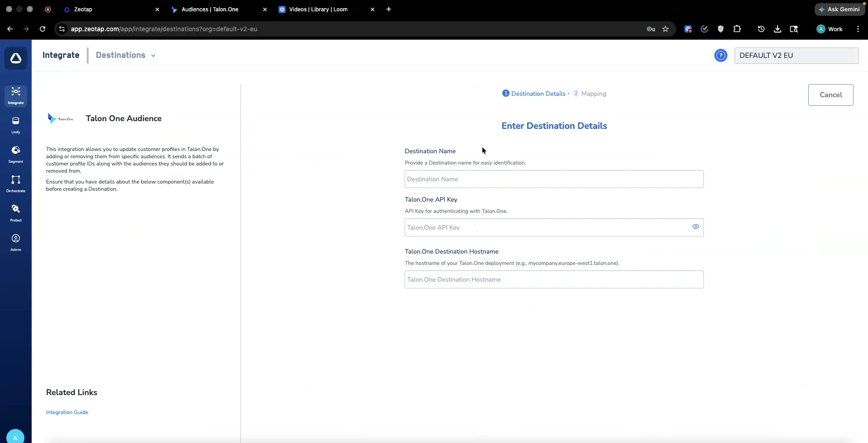Close the Loom browser tab

[373, 9]
